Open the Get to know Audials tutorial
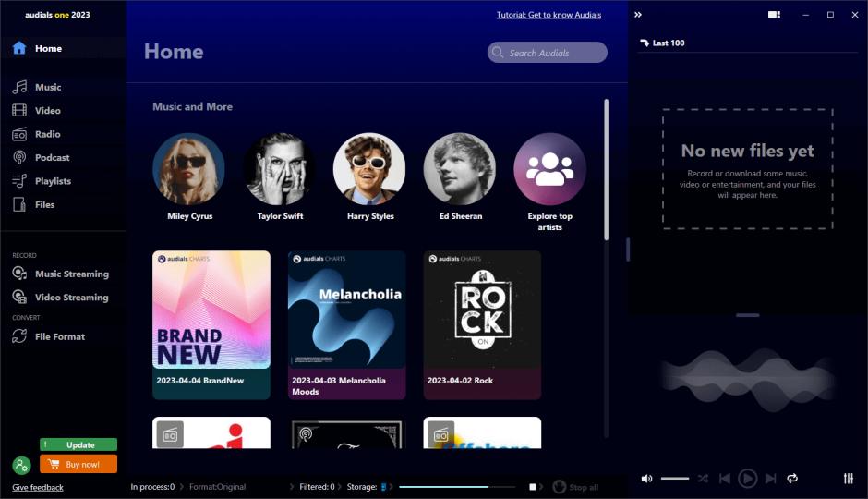Image resolution: width=868 pixels, height=499 pixels. pos(549,15)
